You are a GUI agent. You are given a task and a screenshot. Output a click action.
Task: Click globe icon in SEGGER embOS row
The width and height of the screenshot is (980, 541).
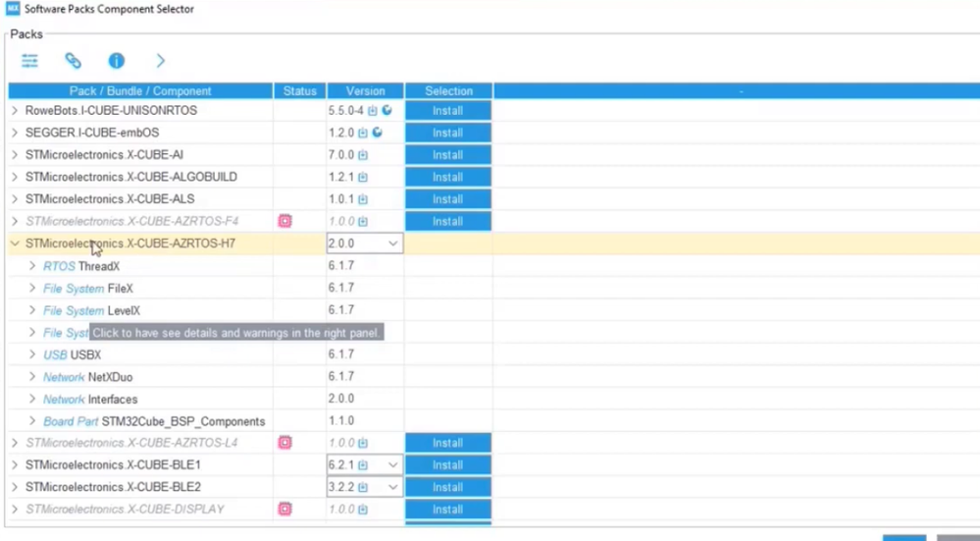click(x=377, y=133)
